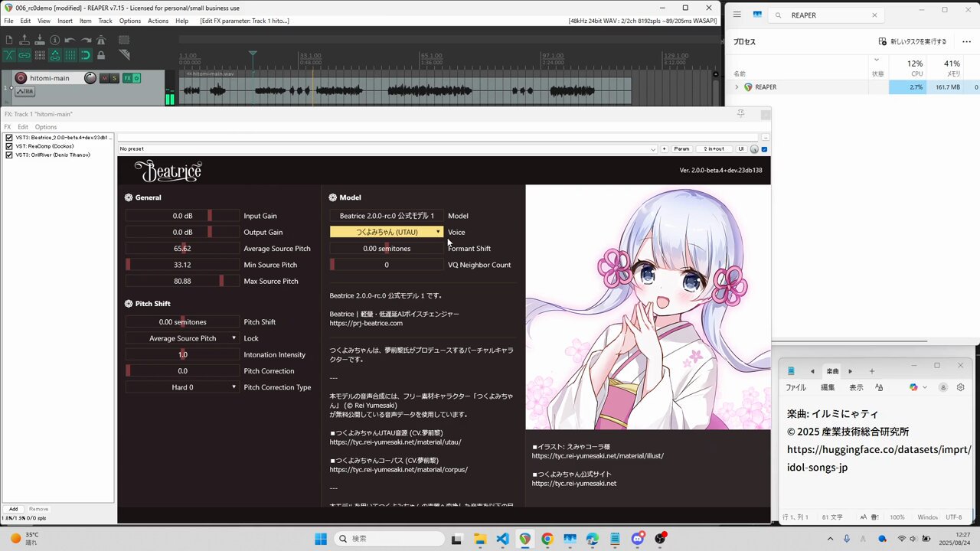980x551 pixels.
Task: Toggle the plugin enabled blue checkbox
Action: click(764, 149)
